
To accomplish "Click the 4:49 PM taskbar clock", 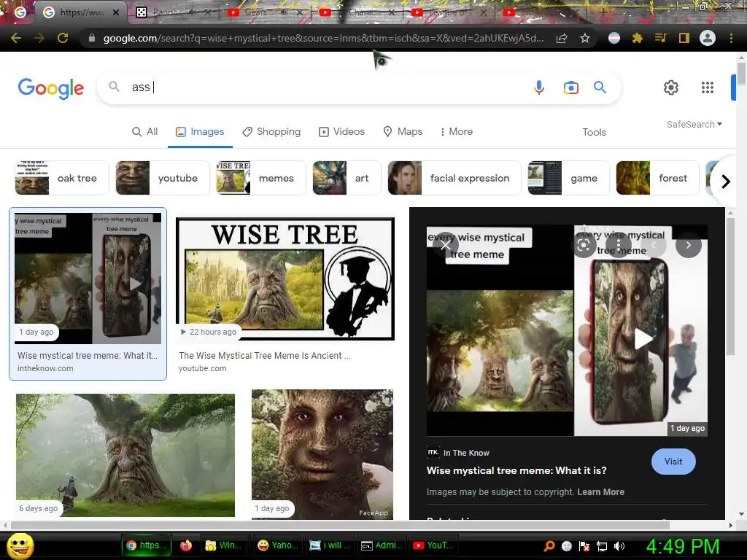I will tap(683, 546).
